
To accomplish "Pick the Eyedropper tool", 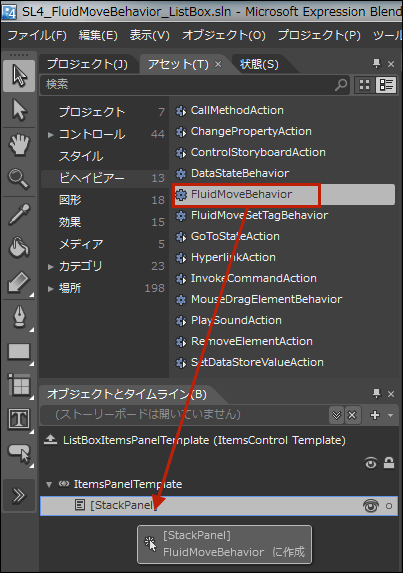I will click(x=19, y=214).
